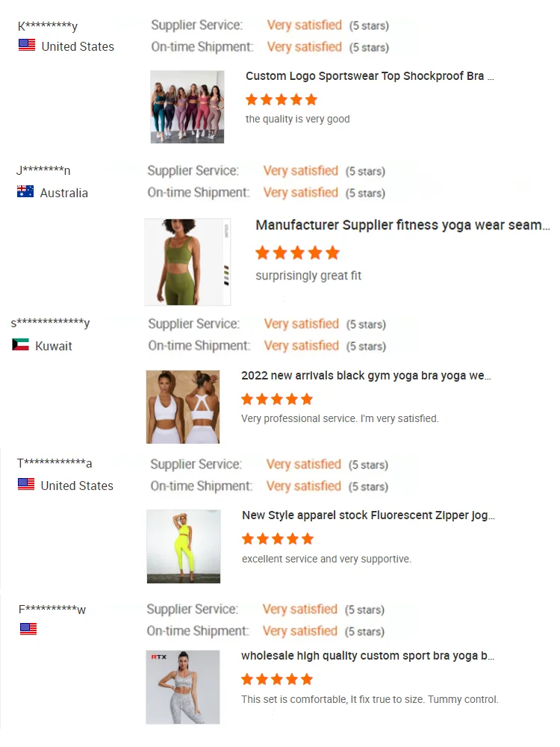Click the thumbnail of five women in colored sportswear
This screenshot has width=560, height=747.
click(x=187, y=107)
